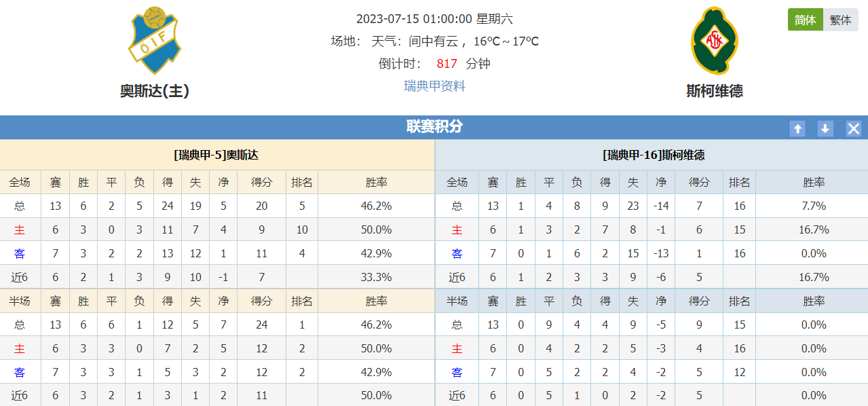This screenshot has height=406, width=868.
Task: Click the 全场 header in 斯柯维德 table
Action: pos(457,182)
